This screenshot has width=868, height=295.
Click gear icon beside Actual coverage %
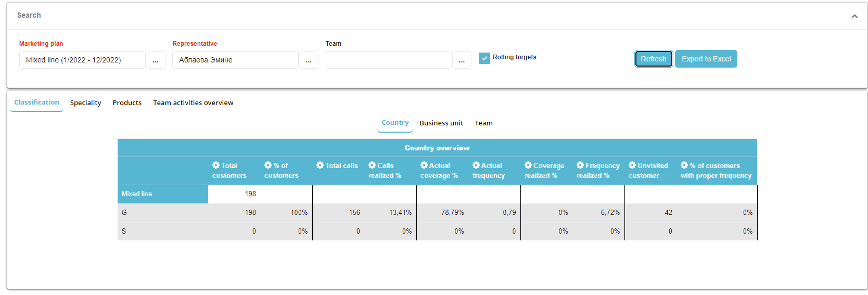click(424, 165)
